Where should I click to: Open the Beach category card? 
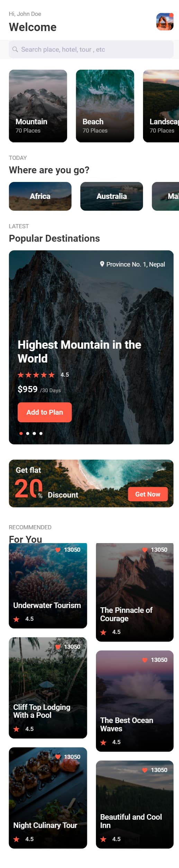coord(105,106)
